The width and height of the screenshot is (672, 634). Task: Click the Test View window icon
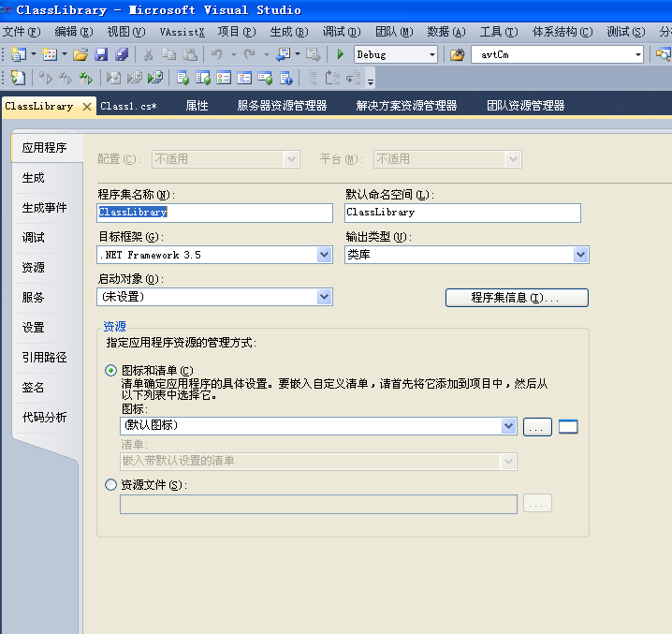tap(183, 78)
